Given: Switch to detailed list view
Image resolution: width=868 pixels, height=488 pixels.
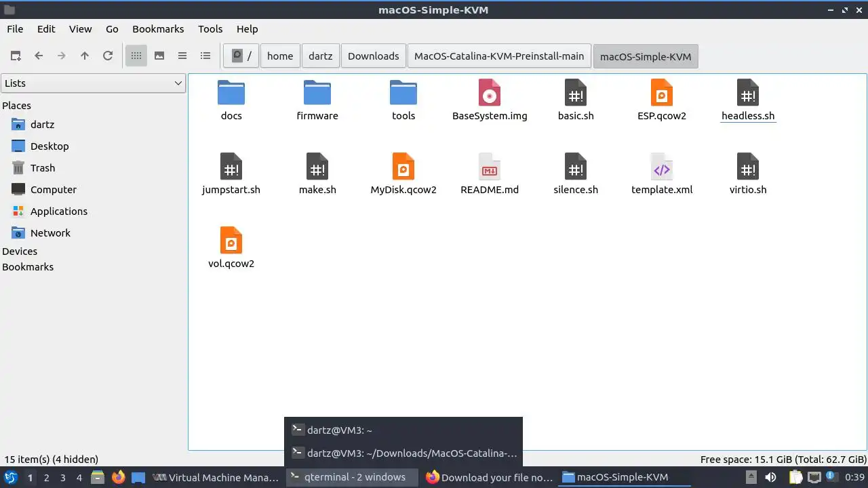Looking at the screenshot, I should [205, 56].
